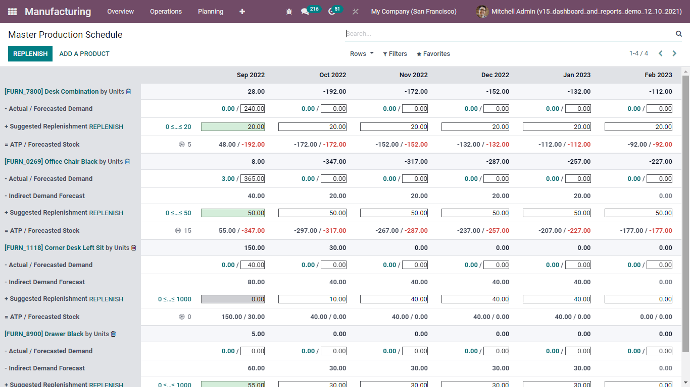Open the Planning menu
Screen dimensions: 690x387
[x=210, y=12]
